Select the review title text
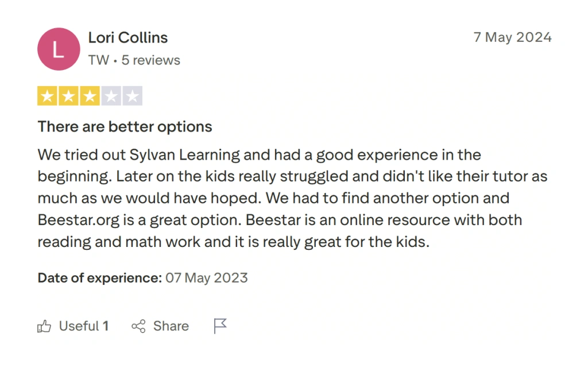Screen dimensions: 588x367 124,126
